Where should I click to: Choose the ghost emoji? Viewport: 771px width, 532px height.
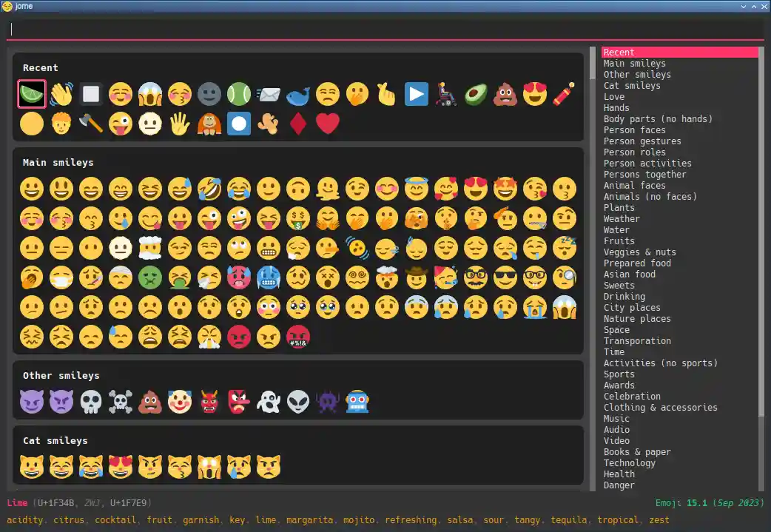click(x=269, y=402)
